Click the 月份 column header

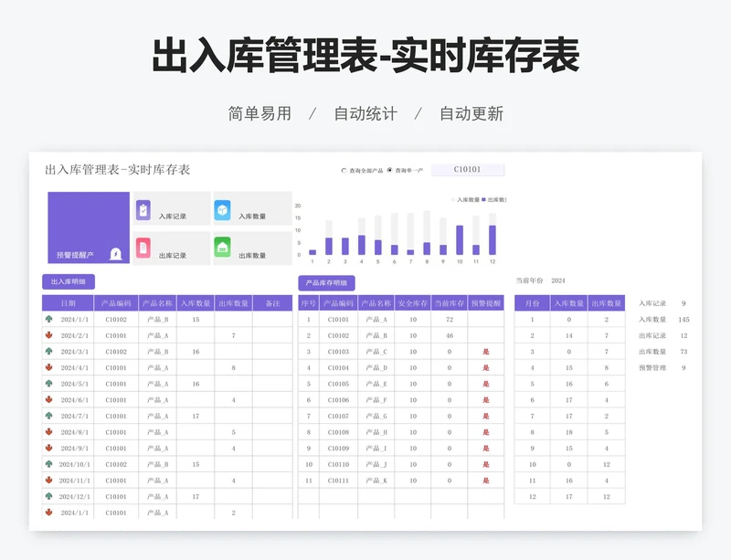(533, 303)
